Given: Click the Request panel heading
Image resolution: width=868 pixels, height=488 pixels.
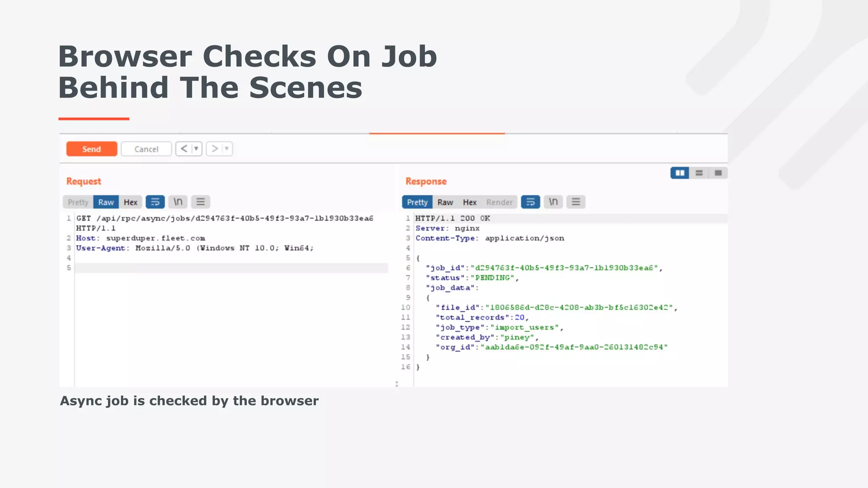Looking at the screenshot, I should click(83, 181).
